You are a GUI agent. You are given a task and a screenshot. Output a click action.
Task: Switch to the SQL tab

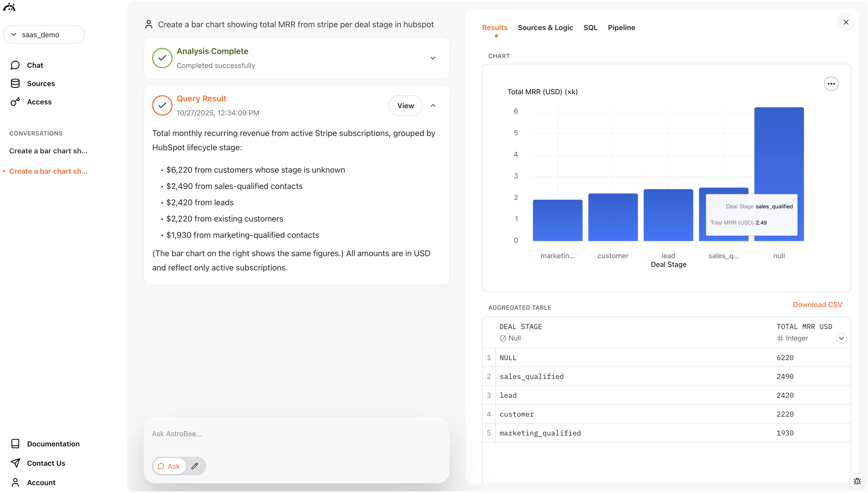590,28
